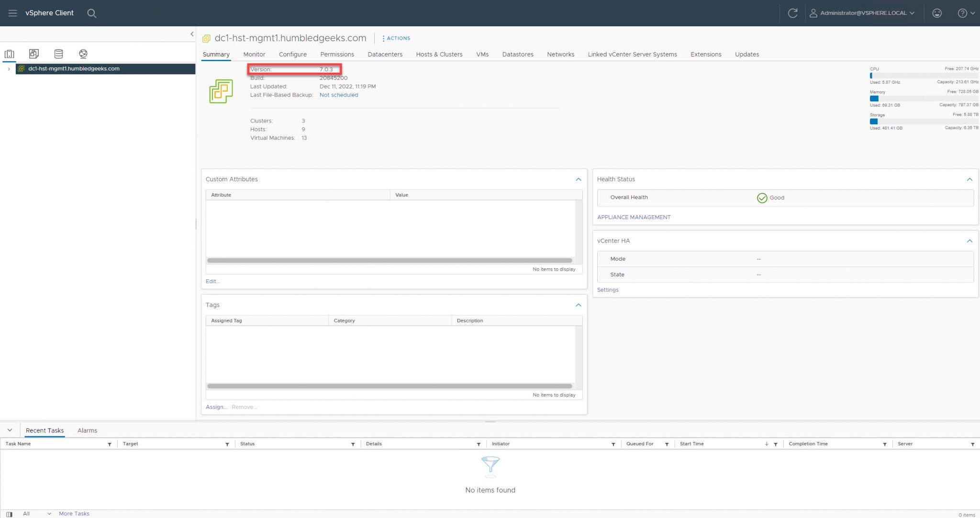Collapse the Custom Attributes panel

point(578,179)
